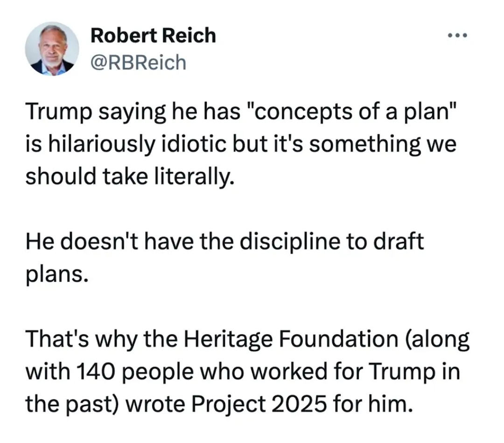Click the quoted phrase "concepts of a plan"

[351, 112]
